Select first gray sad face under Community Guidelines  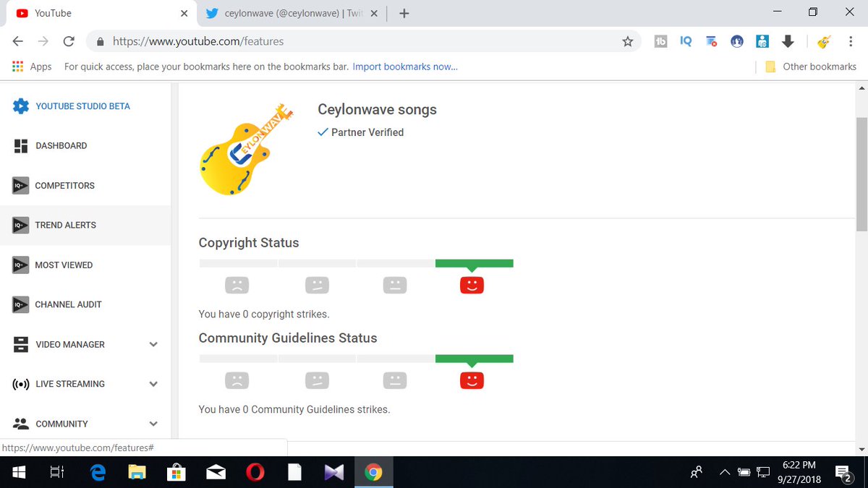click(237, 380)
